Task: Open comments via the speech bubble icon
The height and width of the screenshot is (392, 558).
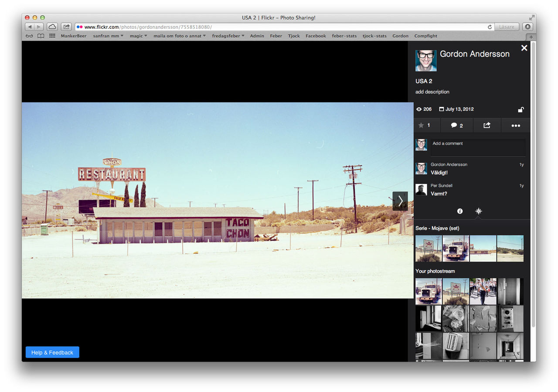Action: pos(454,125)
